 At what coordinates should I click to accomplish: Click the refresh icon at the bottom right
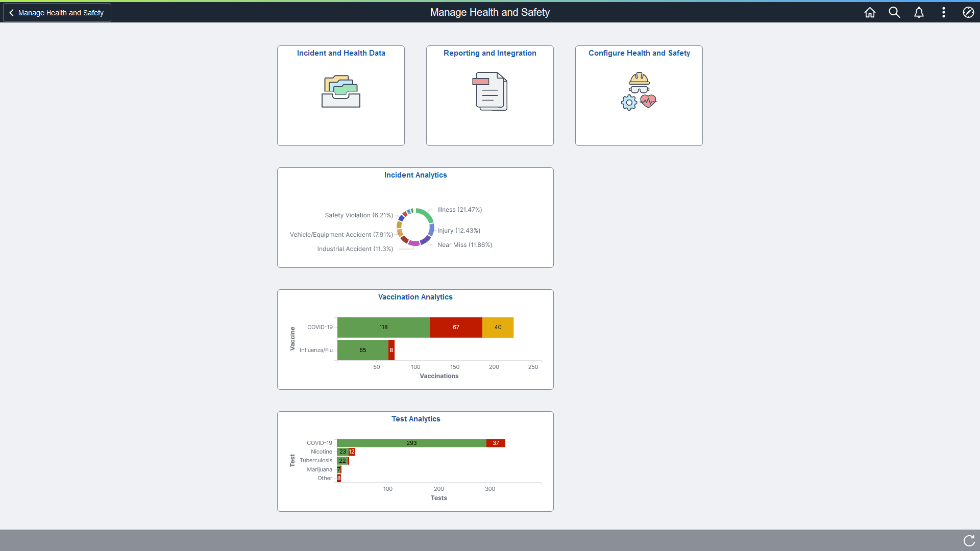pyautogui.click(x=968, y=541)
